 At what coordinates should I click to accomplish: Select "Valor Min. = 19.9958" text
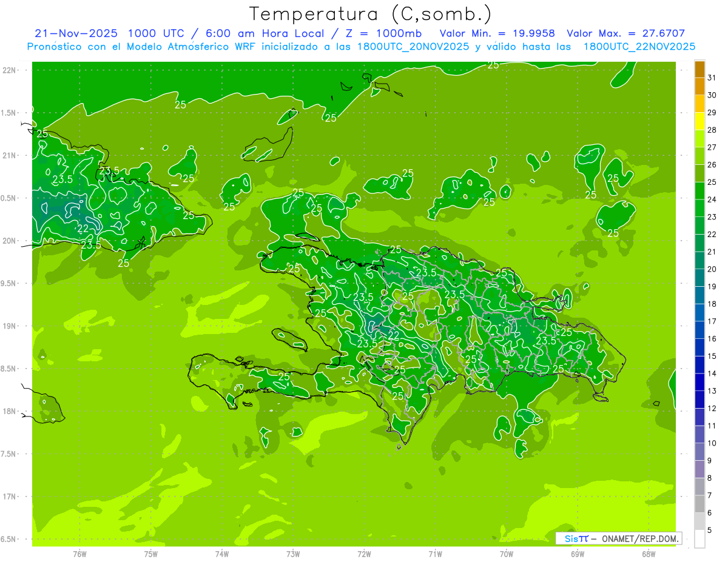[497, 33]
